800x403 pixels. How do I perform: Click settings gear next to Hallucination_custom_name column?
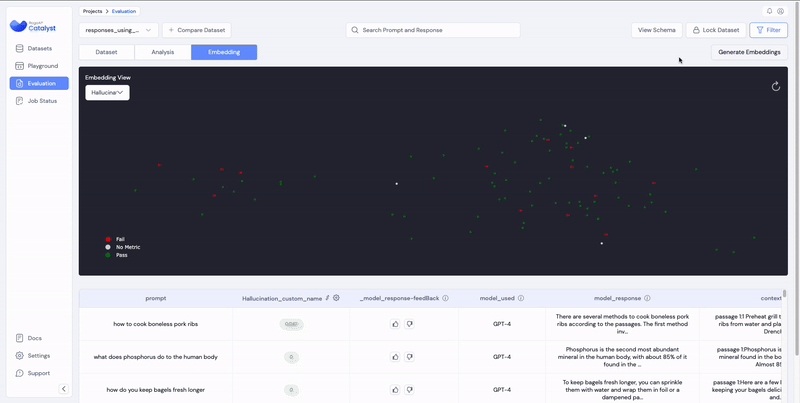[336, 298]
